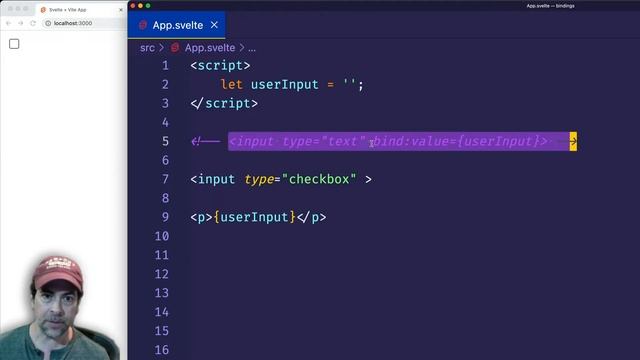Check the checkbox on the localhost page

(x=14, y=44)
